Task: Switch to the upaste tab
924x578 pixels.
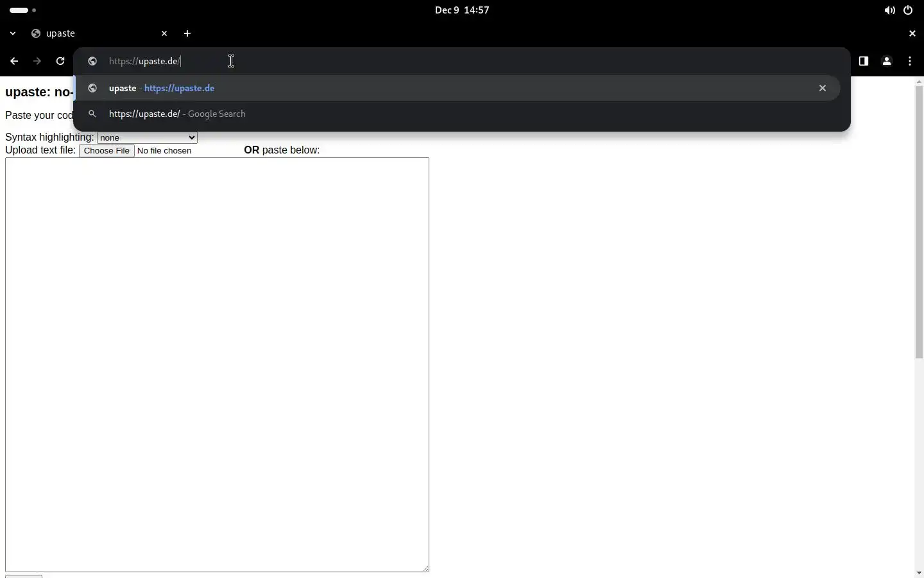Action: click(x=99, y=33)
